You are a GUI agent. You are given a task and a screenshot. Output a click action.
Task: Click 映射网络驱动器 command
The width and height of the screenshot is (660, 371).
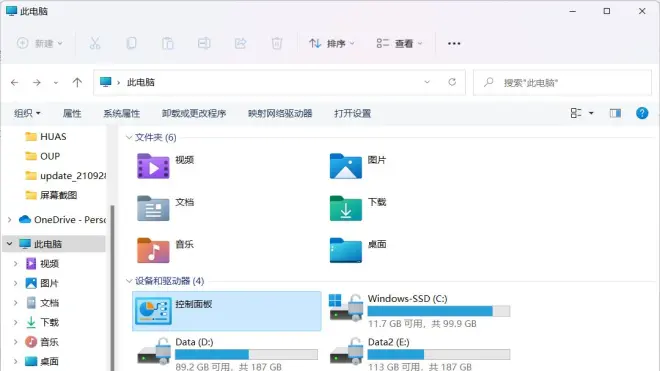tap(280, 113)
